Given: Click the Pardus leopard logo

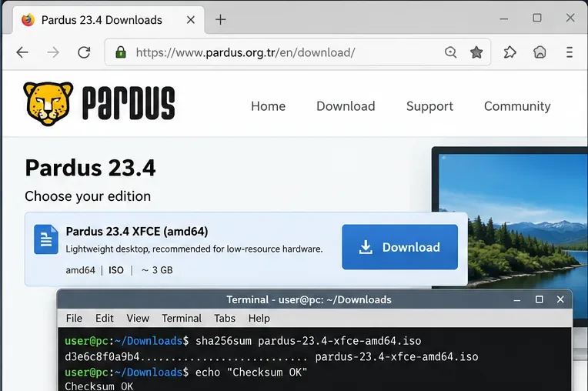Looking at the screenshot, I should [x=48, y=104].
